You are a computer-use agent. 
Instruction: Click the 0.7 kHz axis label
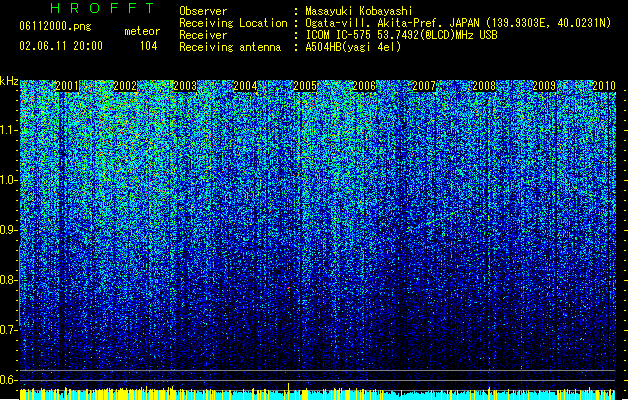click(x=8, y=330)
